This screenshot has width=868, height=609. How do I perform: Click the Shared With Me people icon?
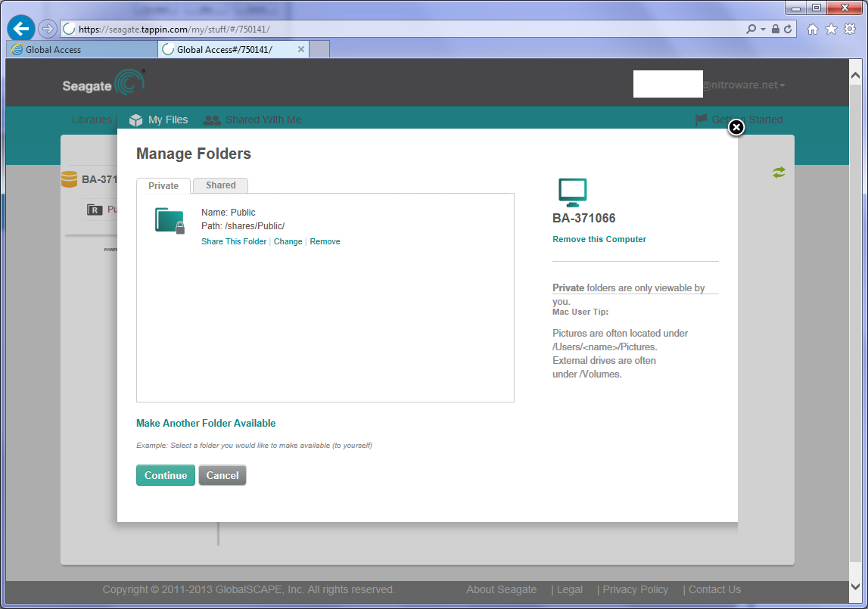212,120
